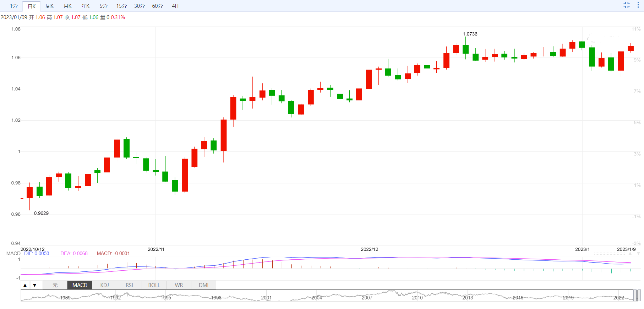Switch to the 周K weekly chart
Viewport: 644px width, 309px height.
pos(49,6)
